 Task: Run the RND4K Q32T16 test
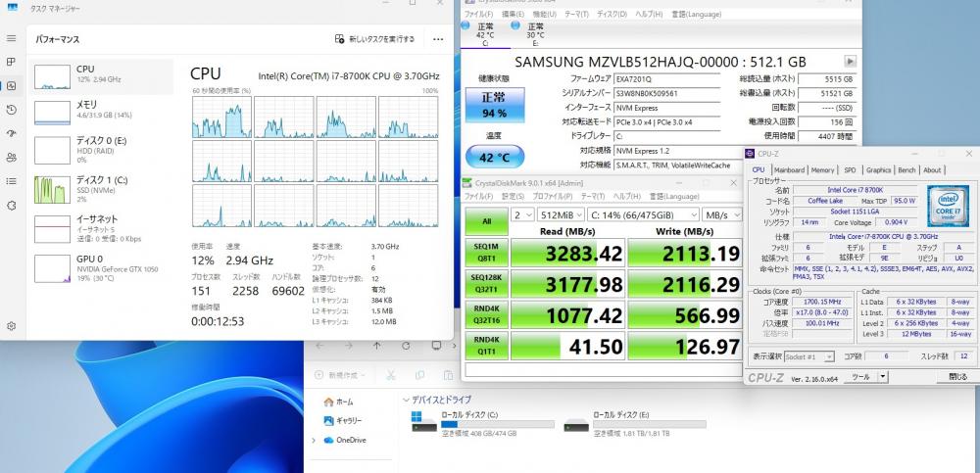pyautogui.click(x=486, y=314)
